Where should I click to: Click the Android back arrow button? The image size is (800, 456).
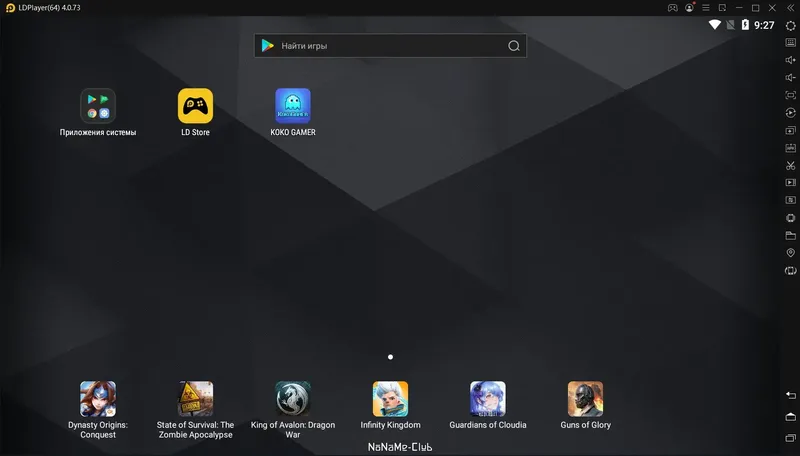click(790, 395)
